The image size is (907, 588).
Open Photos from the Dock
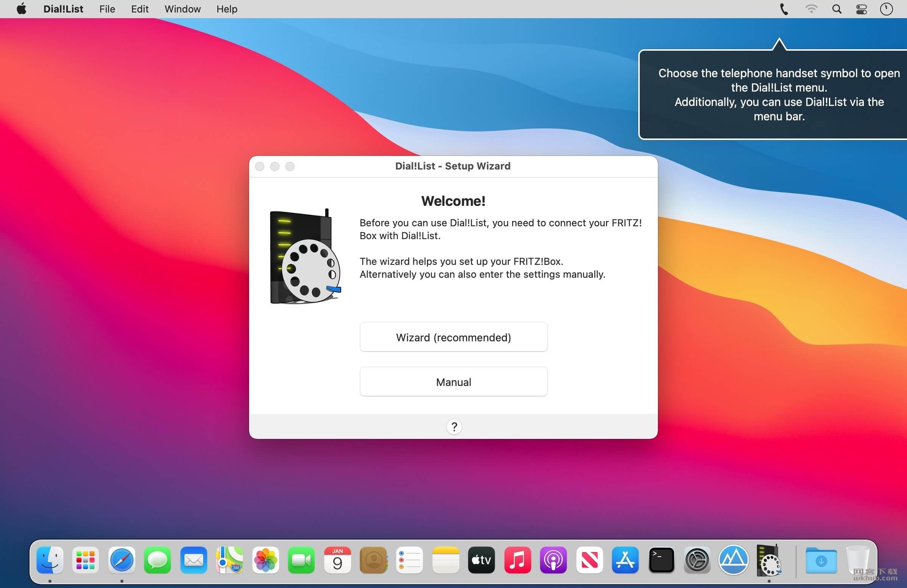coord(266,560)
